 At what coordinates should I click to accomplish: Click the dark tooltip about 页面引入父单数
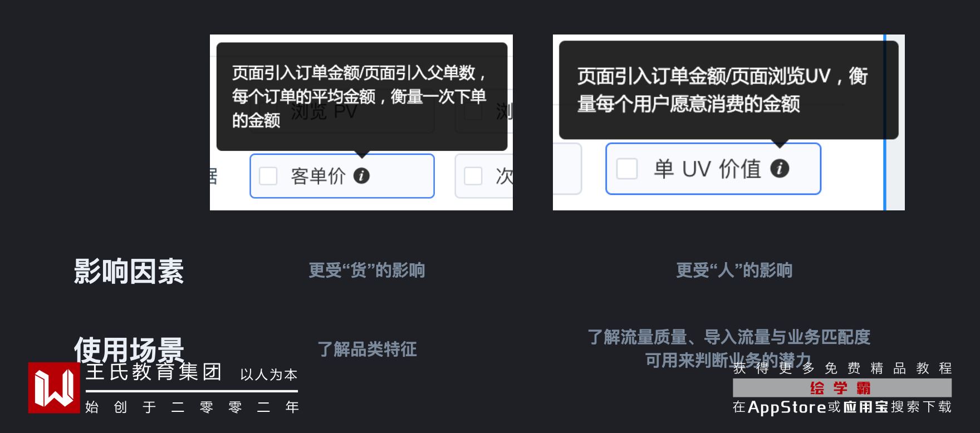point(362,96)
